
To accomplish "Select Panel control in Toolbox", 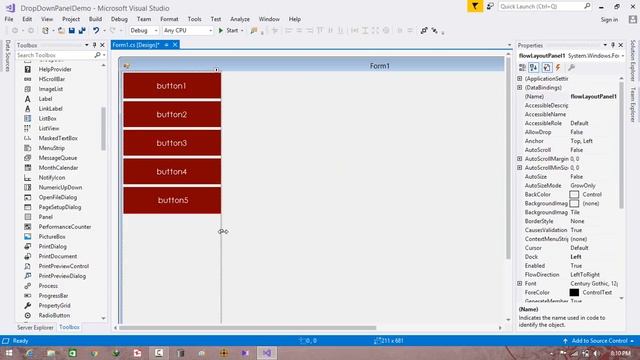I will [x=45, y=217].
